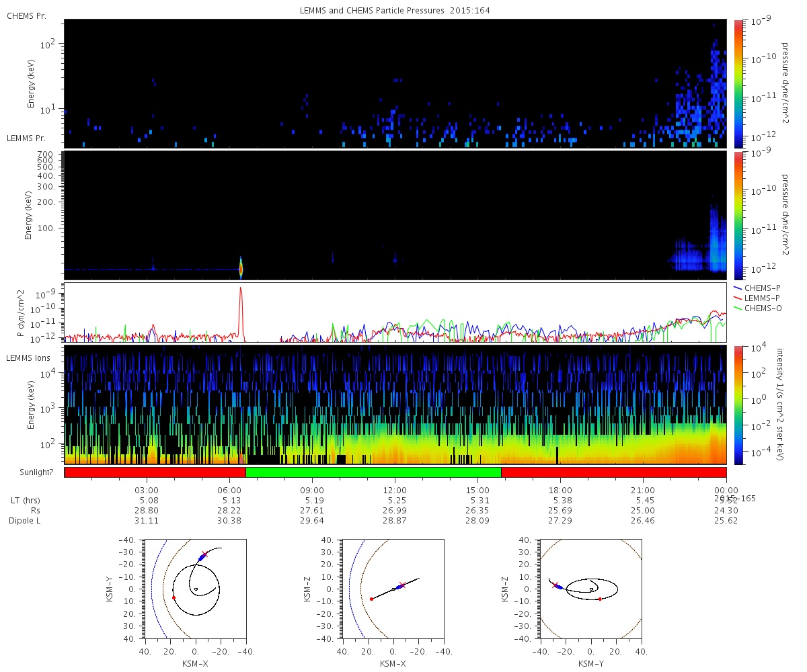Select the CHEMS-O legend entry
Screen dimensions: 807x672
tap(757, 308)
